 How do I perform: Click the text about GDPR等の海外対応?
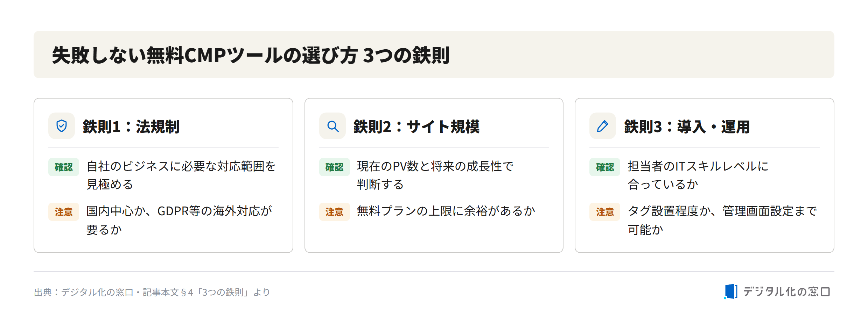(179, 221)
